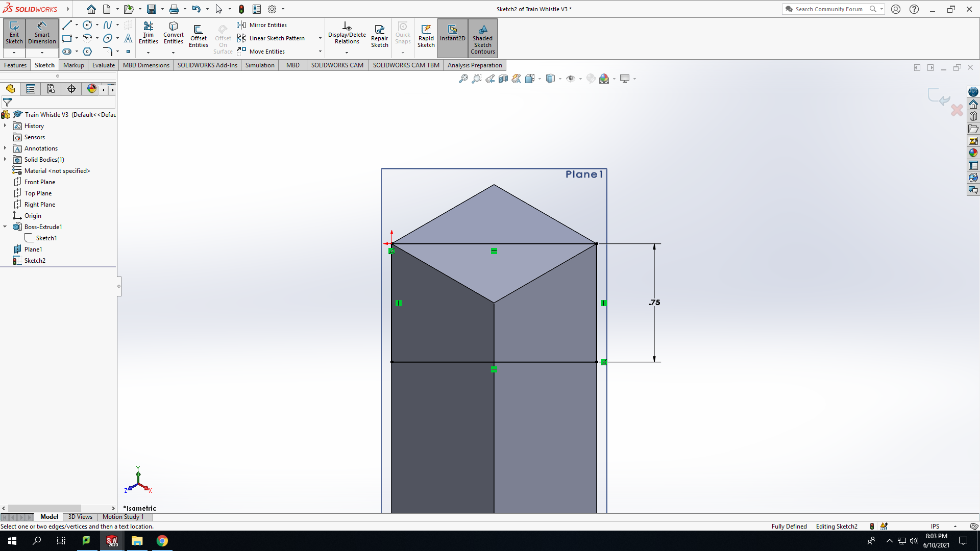Open the Motion Study 1 tab
The height and width of the screenshot is (551, 980).
point(123,517)
